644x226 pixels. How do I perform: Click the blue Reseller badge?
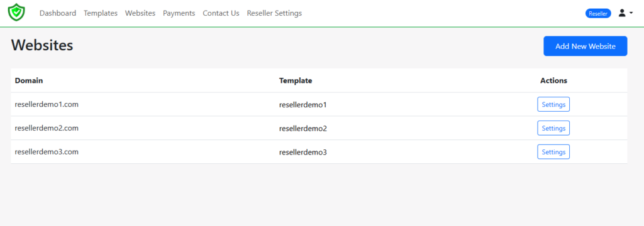pyautogui.click(x=598, y=13)
